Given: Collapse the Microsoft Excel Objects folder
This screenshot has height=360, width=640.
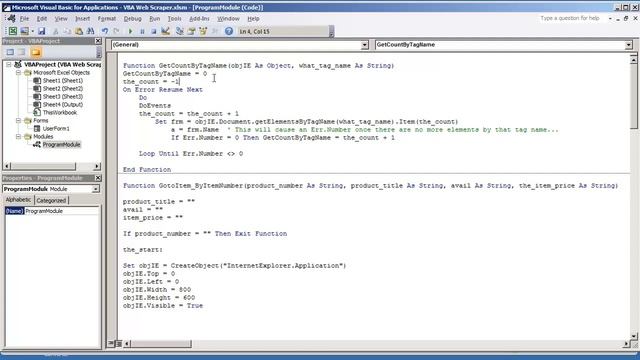Looking at the screenshot, I should click(18, 73).
